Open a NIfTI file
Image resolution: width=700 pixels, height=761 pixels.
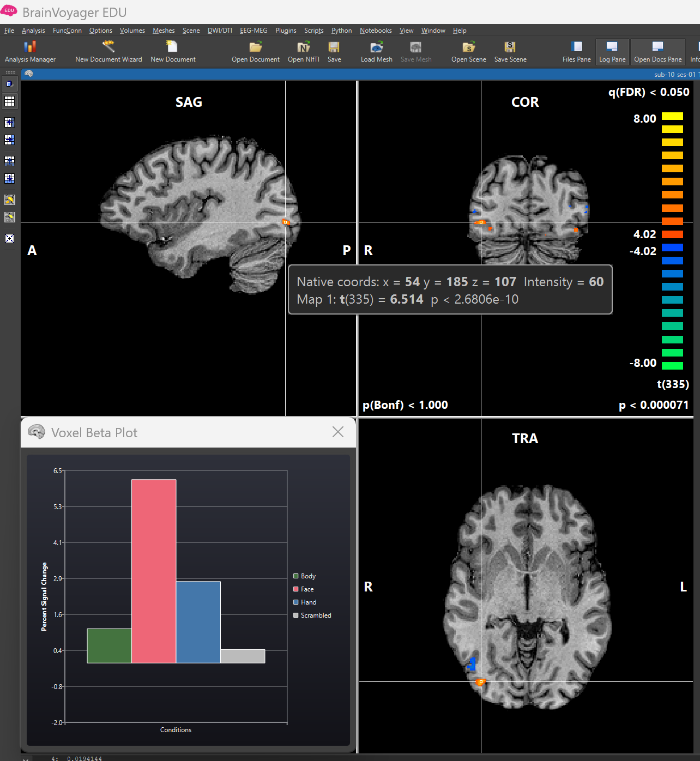coord(304,52)
